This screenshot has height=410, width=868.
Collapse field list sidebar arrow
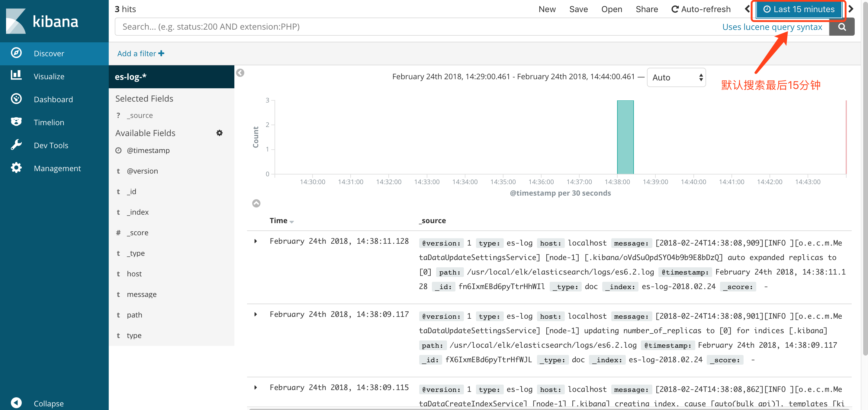pos(240,73)
